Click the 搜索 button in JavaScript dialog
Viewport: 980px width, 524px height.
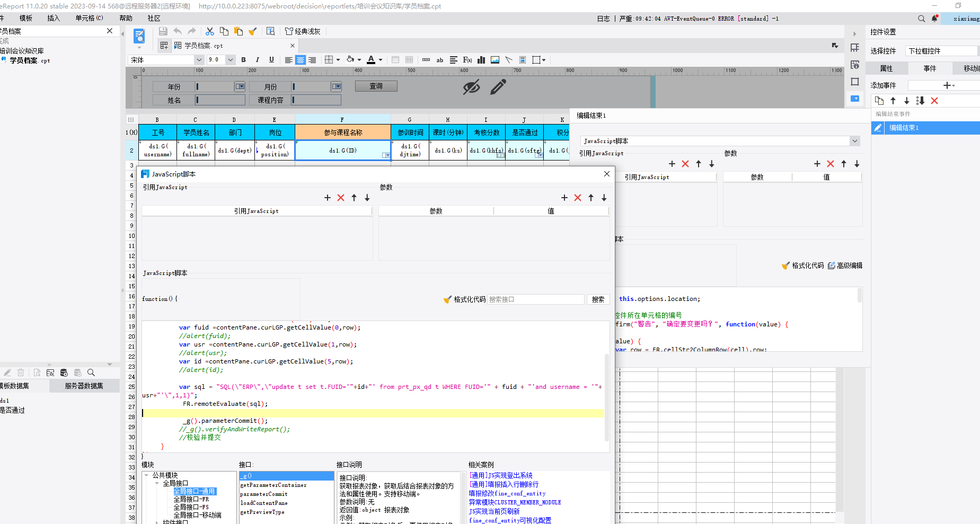tap(598, 299)
